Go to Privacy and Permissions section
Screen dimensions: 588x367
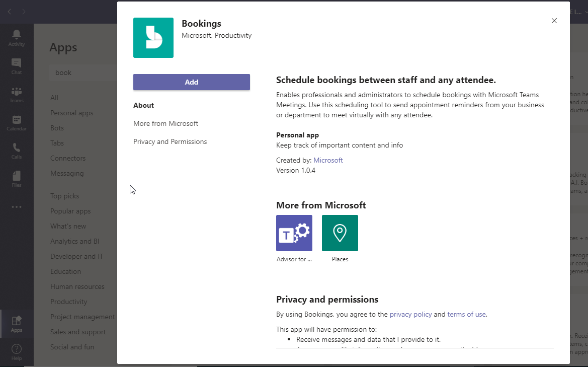tap(170, 141)
